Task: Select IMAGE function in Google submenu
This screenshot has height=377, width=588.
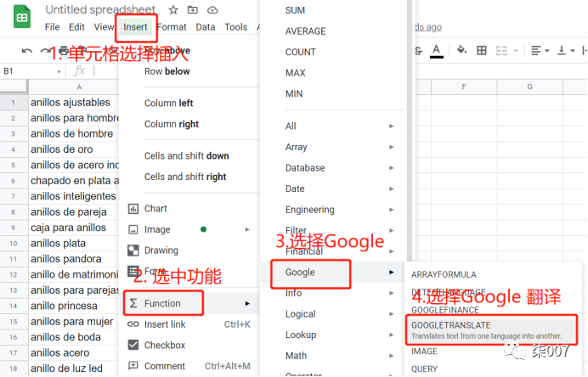Action: (x=424, y=352)
